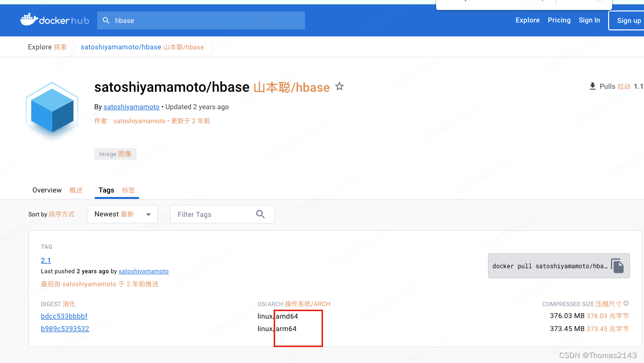Viewport: 644px width, 363px height.
Task: Open the Pricing page
Action: pos(559,20)
